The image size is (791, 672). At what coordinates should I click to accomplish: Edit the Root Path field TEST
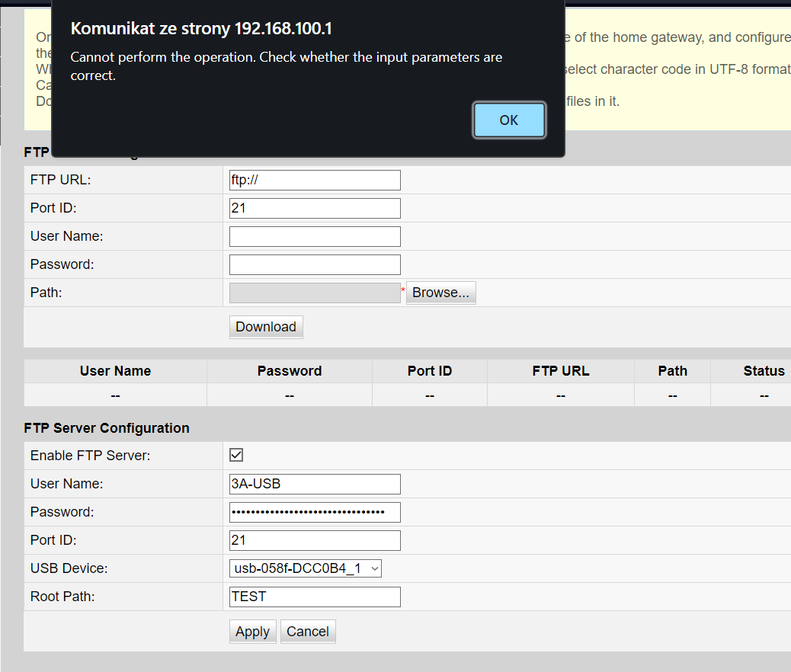[315, 597]
